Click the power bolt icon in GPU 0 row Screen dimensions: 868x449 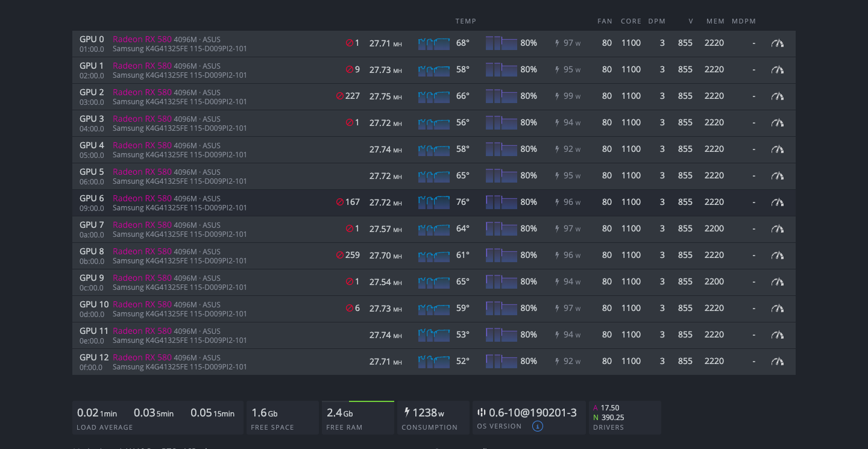(x=558, y=43)
